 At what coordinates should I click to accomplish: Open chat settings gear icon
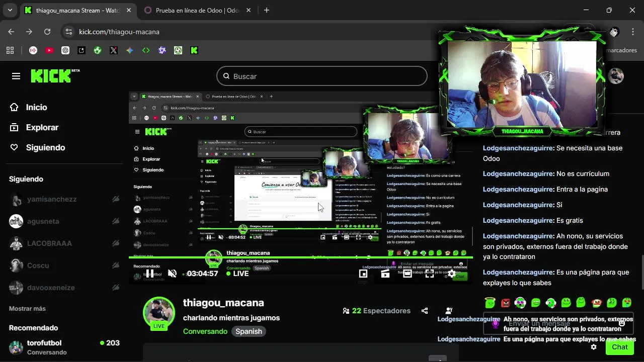(x=594, y=347)
